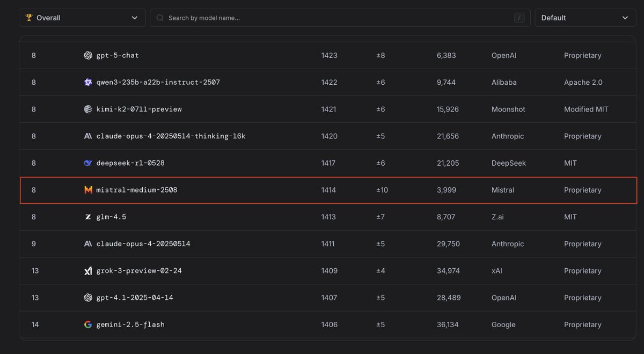
Task: Click the DeepSeek whale logo beside deepseek-r1-0528
Action: pyautogui.click(x=88, y=163)
